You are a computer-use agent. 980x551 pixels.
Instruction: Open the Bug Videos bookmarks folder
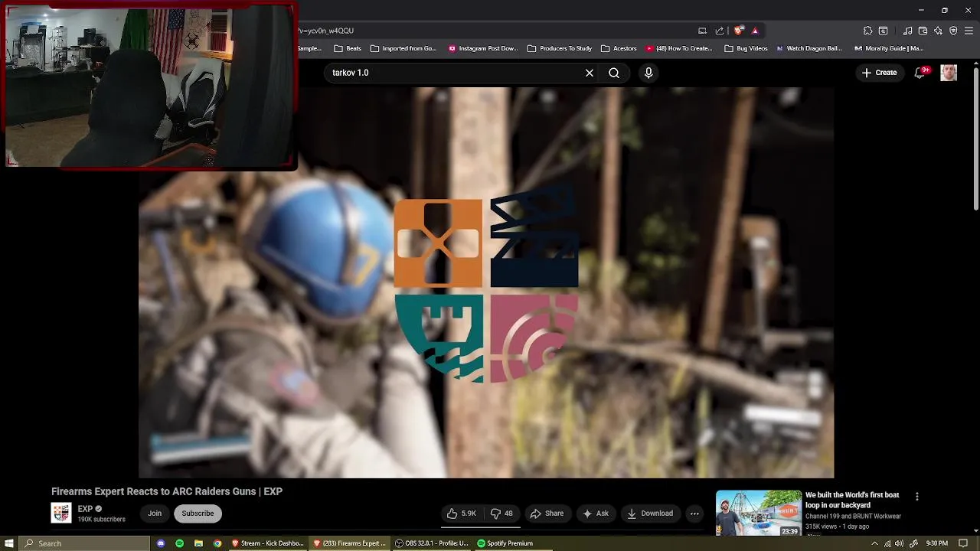[x=746, y=48]
